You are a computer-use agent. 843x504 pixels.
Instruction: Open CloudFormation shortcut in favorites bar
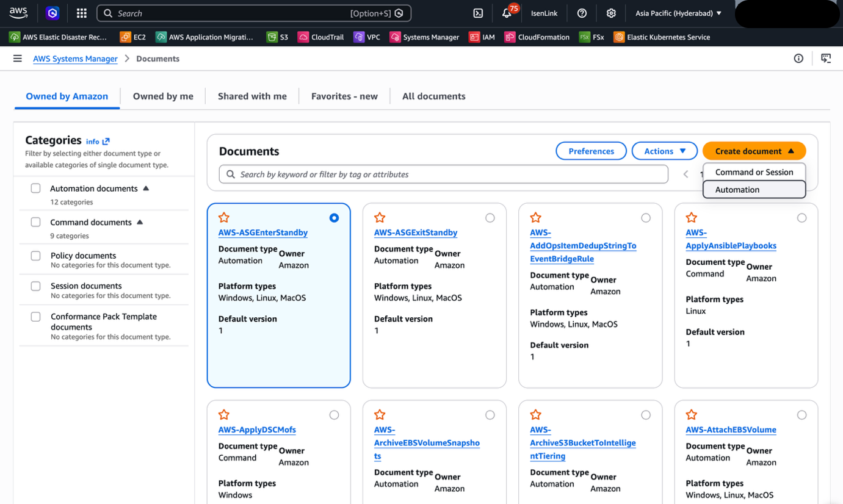click(537, 37)
